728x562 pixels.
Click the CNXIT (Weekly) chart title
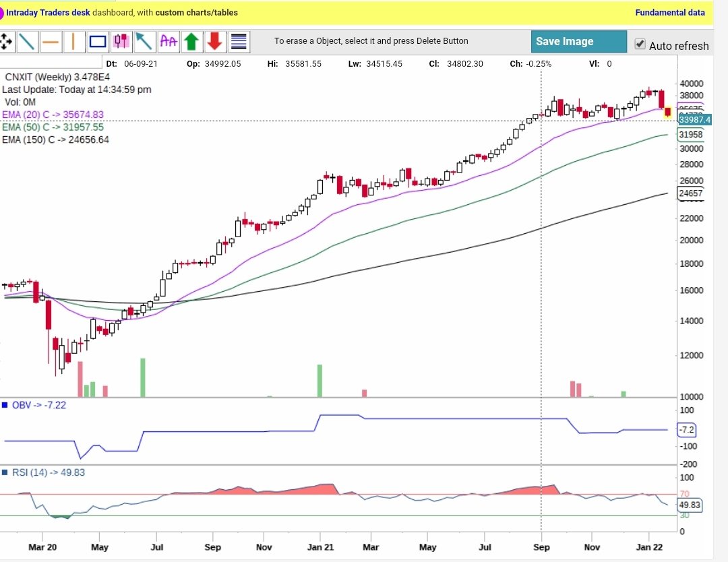tap(57, 77)
